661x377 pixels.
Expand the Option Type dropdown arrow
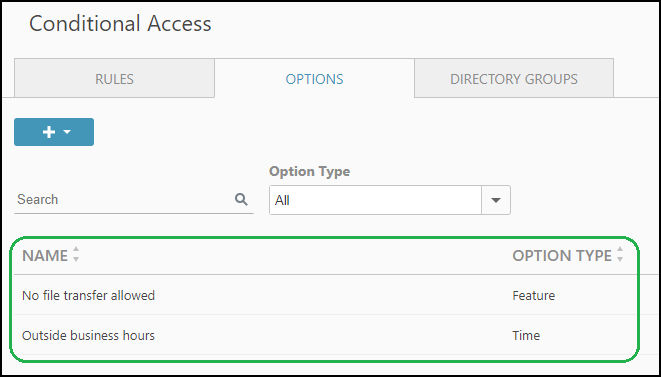point(496,200)
